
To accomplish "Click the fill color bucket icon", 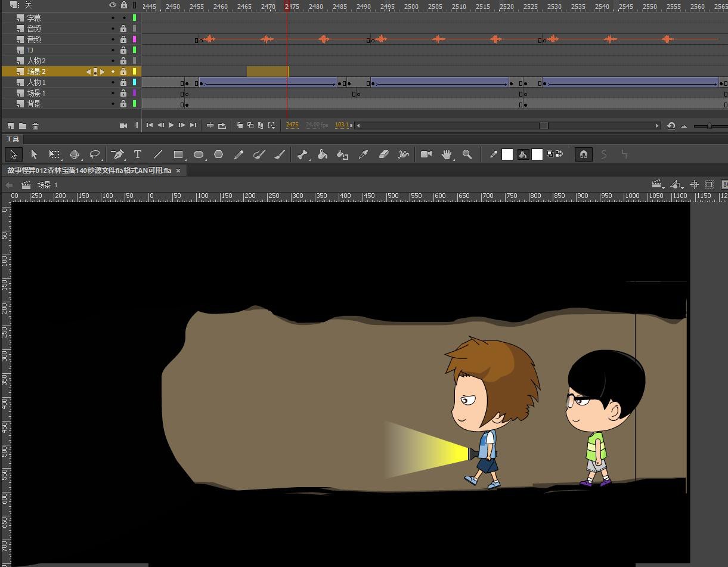I will (523, 154).
